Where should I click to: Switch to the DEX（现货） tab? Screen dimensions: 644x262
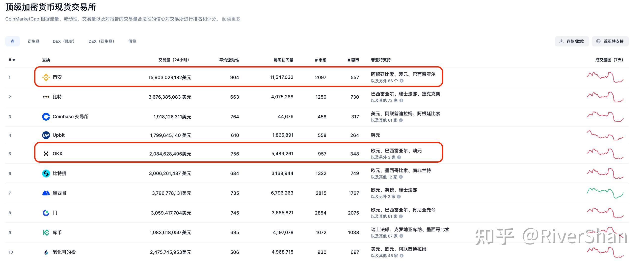tap(63, 42)
